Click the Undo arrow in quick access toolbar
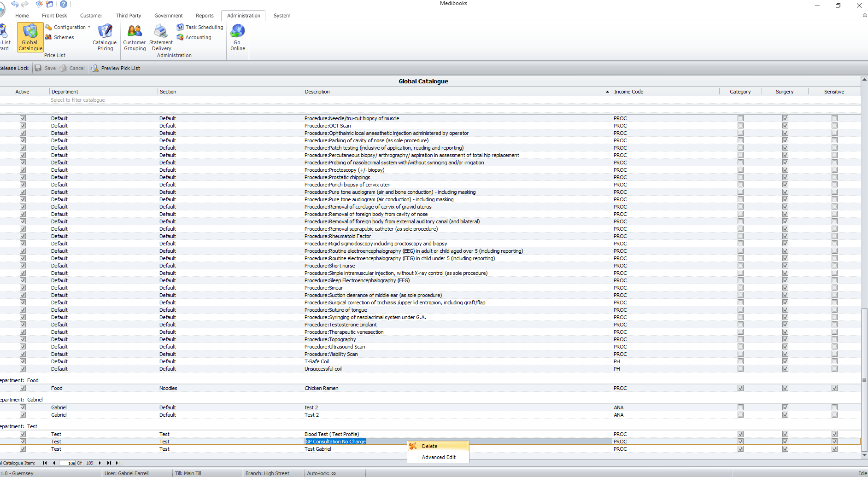This screenshot has width=868, height=477. 15,4
